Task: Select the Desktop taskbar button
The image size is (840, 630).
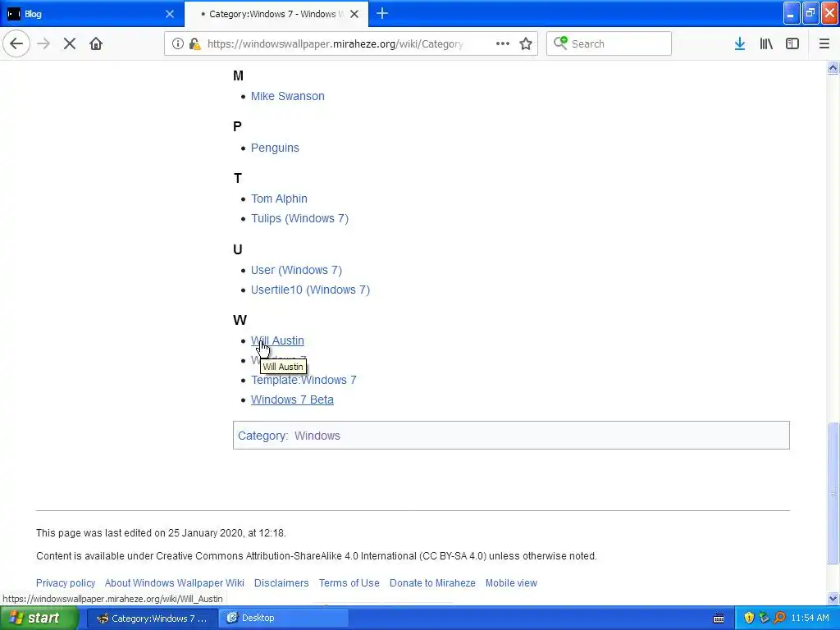Action: click(x=284, y=619)
